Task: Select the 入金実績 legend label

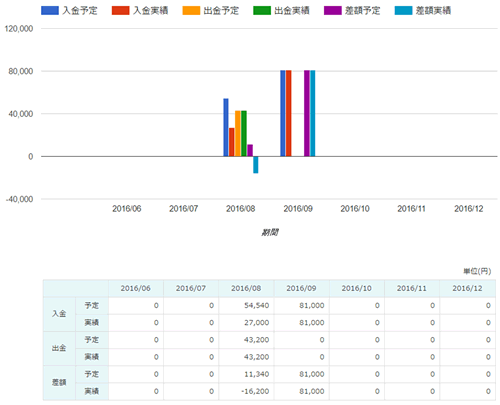Action: coord(150,11)
